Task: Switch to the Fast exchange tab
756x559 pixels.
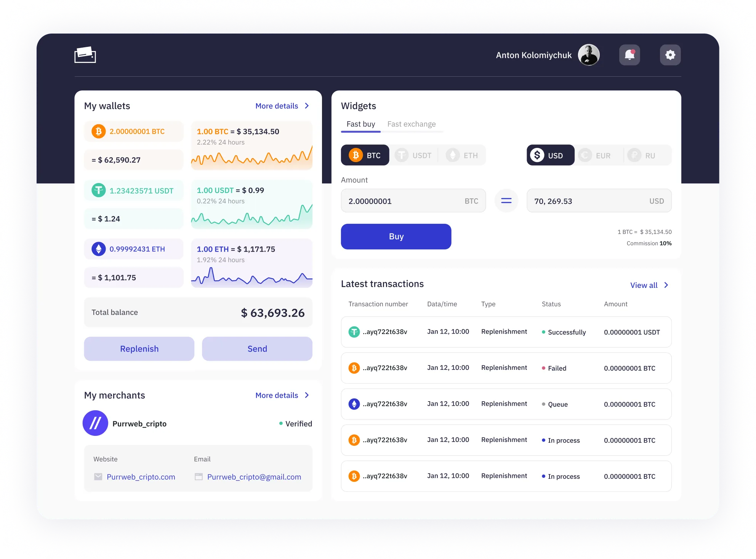Action: click(x=412, y=124)
